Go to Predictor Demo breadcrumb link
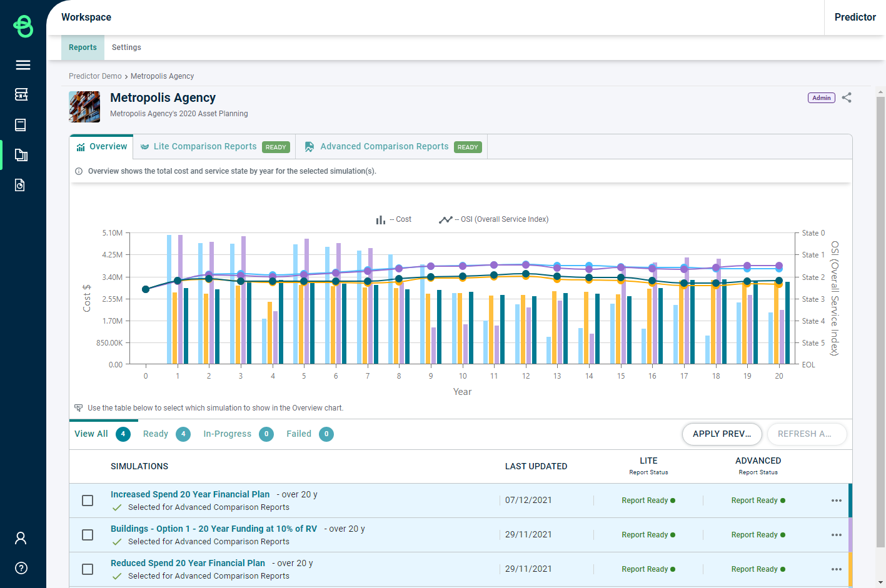The width and height of the screenshot is (886, 588). [95, 76]
